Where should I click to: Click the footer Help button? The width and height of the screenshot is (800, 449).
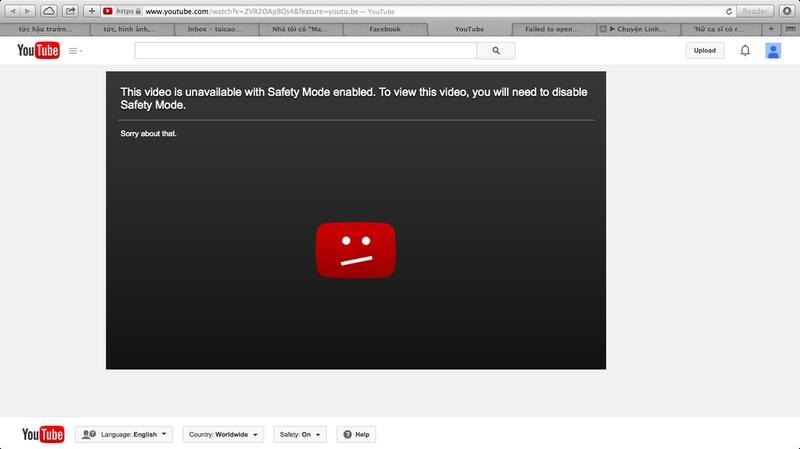356,435
